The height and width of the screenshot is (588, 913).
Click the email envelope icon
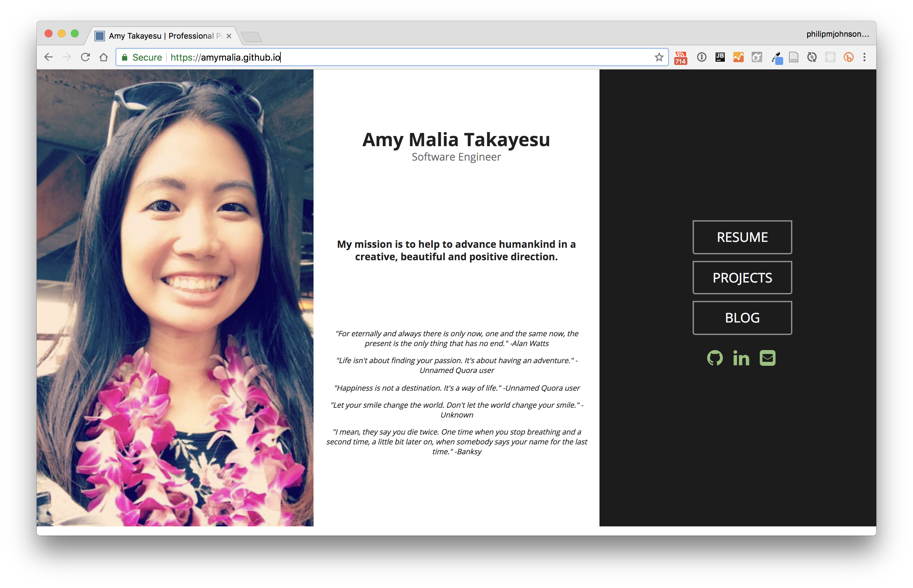coord(768,358)
